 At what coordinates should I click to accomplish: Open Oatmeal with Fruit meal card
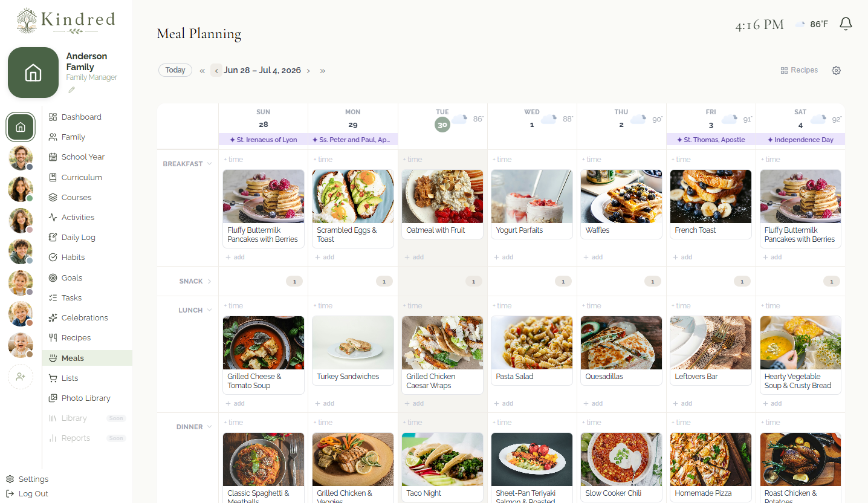[x=442, y=204]
